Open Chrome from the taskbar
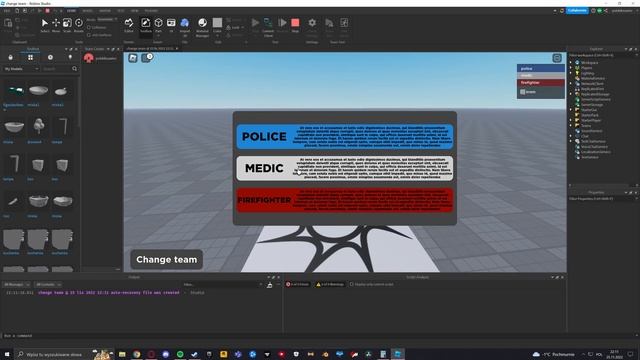 137,354
